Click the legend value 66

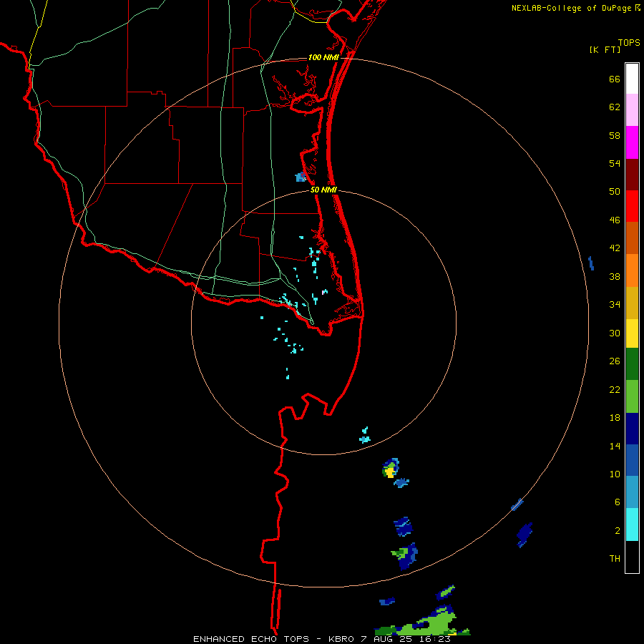pyautogui.click(x=615, y=79)
